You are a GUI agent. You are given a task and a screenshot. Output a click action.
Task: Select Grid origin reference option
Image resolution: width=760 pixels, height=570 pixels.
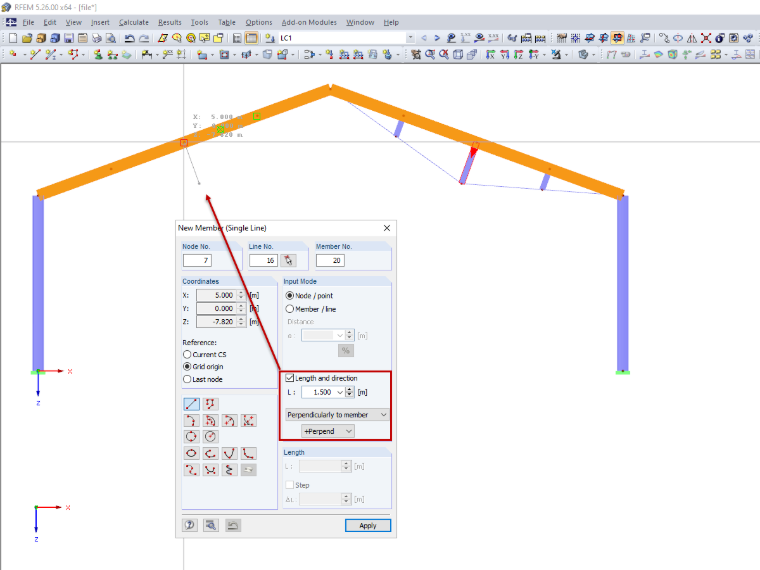coord(203,366)
